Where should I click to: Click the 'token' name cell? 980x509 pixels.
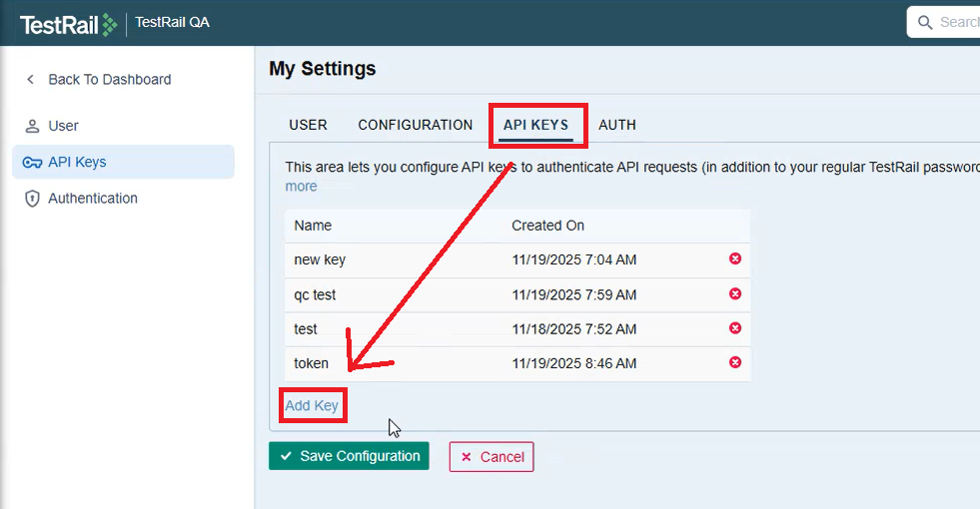pos(312,363)
